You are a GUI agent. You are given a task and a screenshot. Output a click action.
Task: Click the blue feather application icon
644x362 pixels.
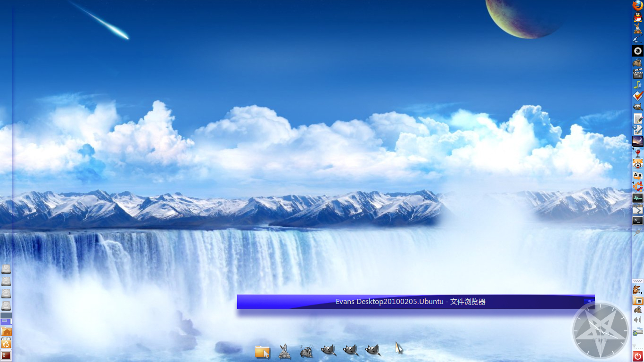click(638, 40)
